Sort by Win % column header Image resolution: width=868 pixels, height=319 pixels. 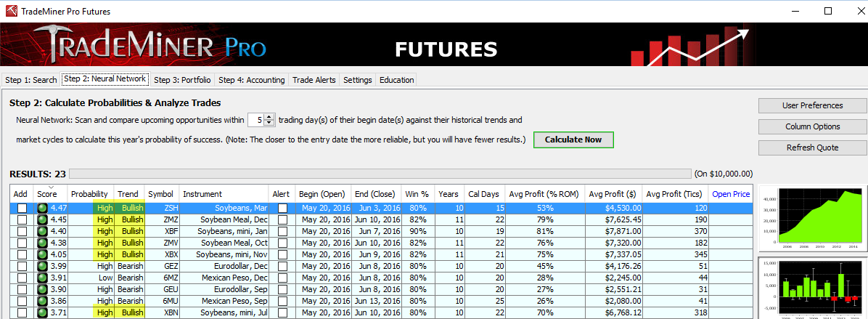click(417, 194)
